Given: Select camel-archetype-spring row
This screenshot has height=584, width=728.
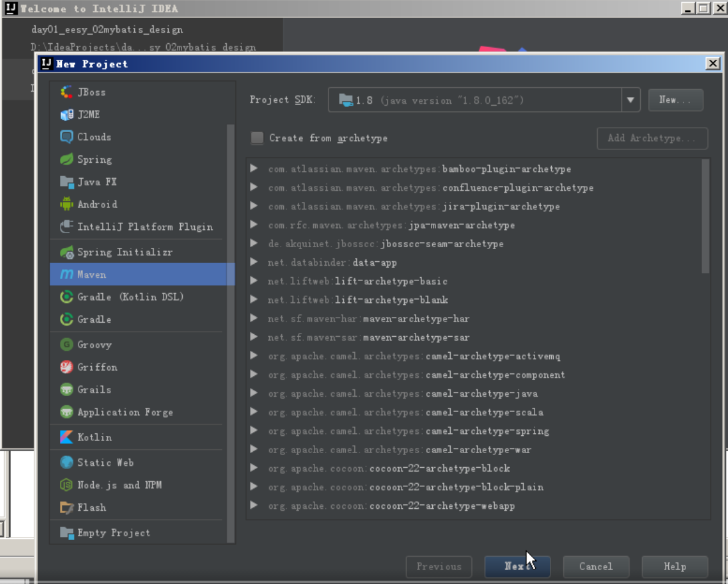Looking at the screenshot, I should pos(474,431).
